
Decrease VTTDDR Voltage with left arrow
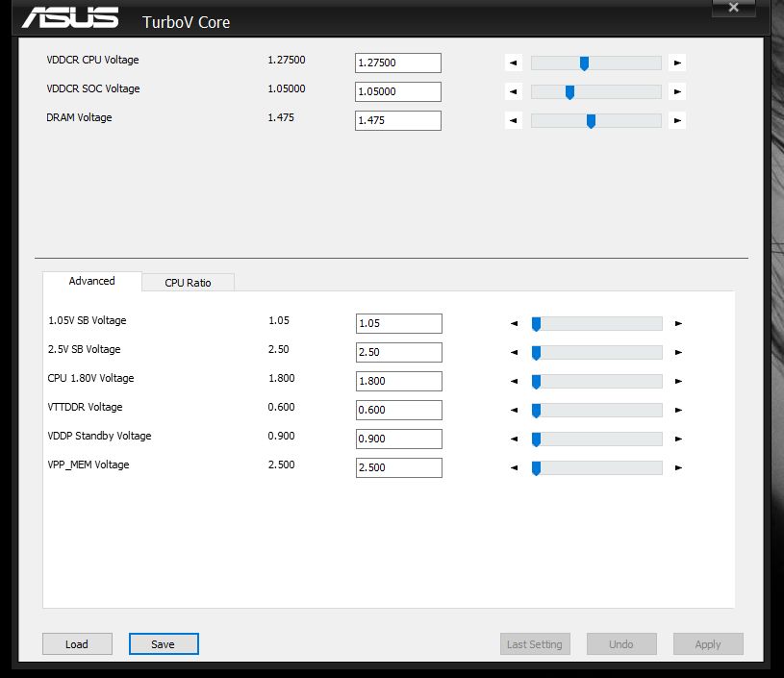click(x=514, y=411)
